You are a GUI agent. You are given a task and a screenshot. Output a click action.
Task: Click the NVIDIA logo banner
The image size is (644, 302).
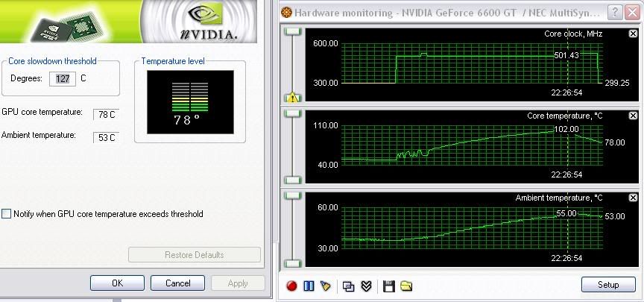point(201,22)
